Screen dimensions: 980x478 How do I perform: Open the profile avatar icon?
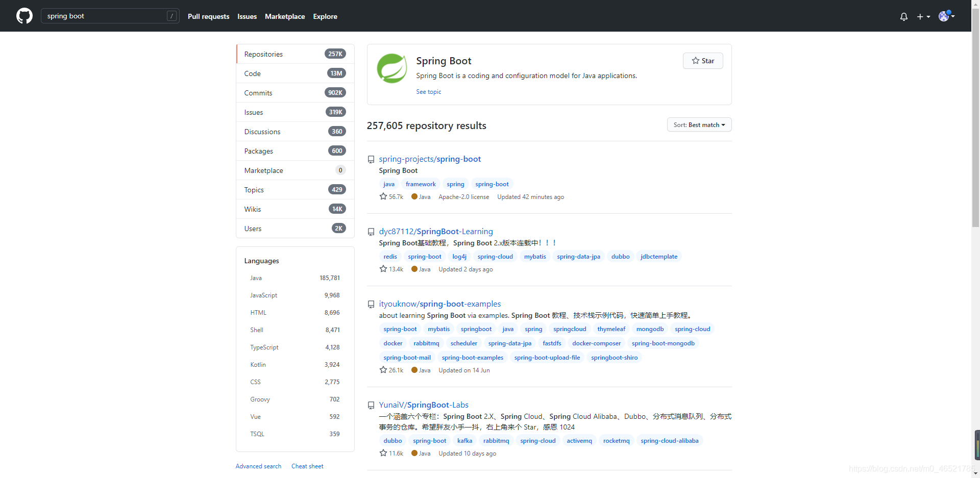(x=944, y=16)
